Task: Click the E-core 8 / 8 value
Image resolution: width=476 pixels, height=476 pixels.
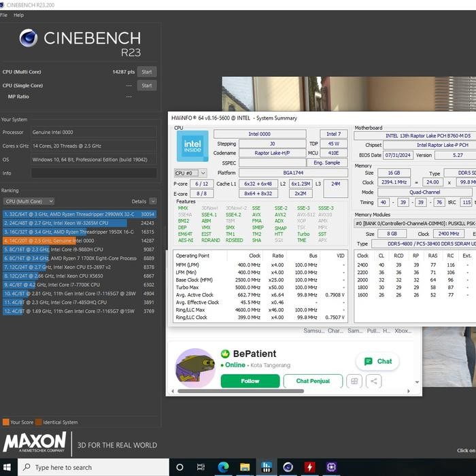Action: [x=201, y=193]
